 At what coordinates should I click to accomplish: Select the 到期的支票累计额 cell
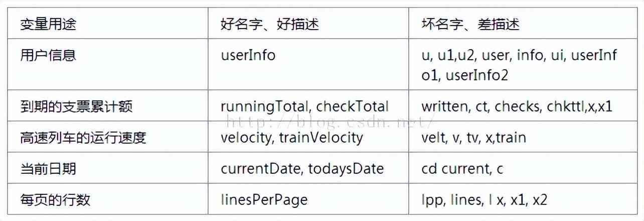point(76,106)
